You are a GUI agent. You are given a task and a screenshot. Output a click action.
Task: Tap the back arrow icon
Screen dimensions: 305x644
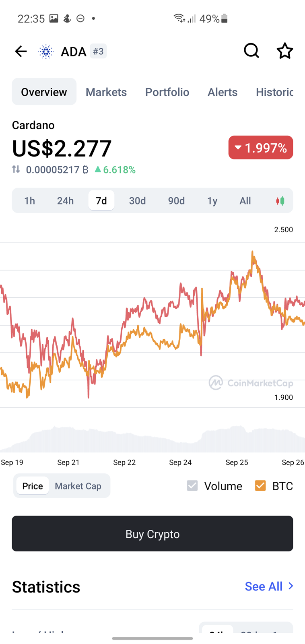pyautogui.click(x=21, y=51)
